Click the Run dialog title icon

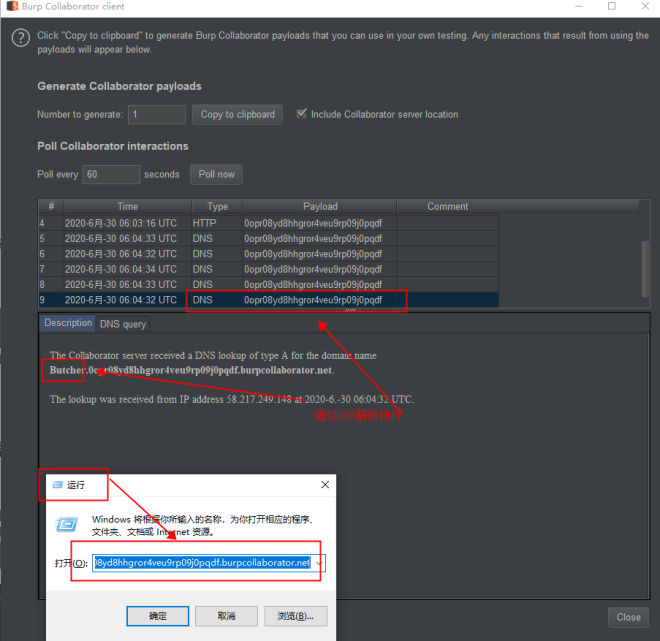pyautogui.click(x=55, y=485)
